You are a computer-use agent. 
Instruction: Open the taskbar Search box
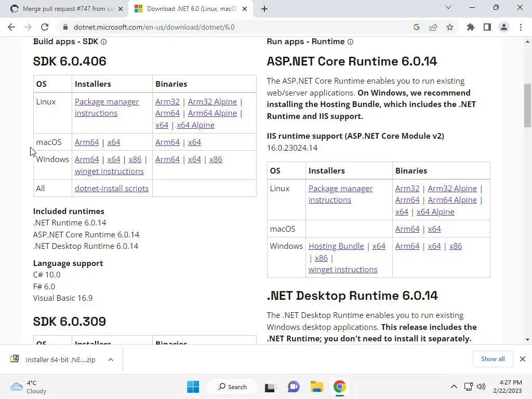(x=233, y=387)
